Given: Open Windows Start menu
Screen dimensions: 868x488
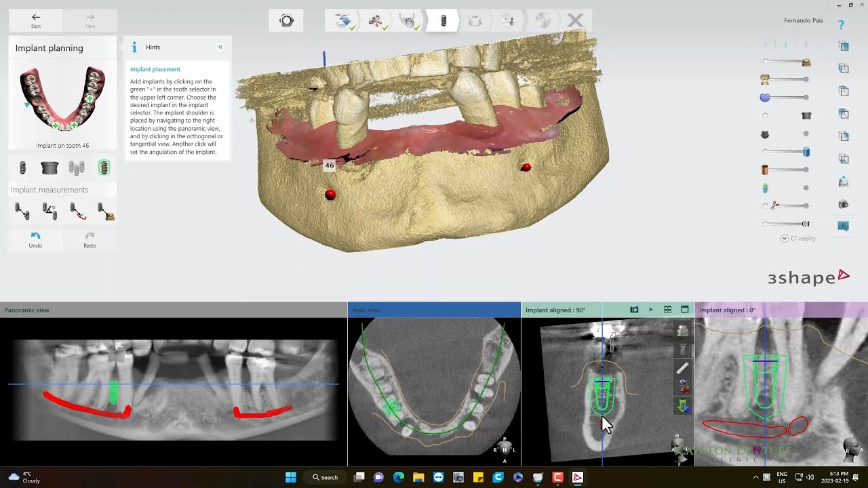Looking at the screenshot, I should pyautogui.click(x=291, y=477).
